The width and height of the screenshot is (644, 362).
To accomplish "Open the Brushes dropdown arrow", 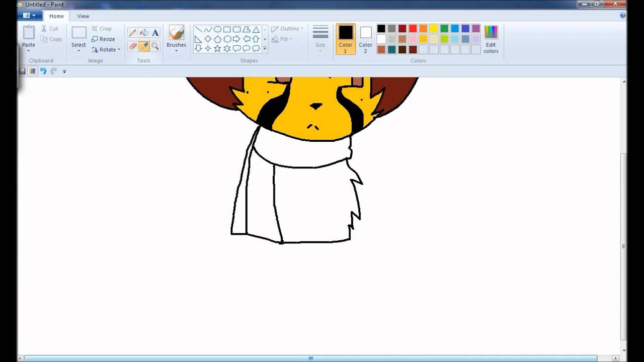I will point(176,51).
